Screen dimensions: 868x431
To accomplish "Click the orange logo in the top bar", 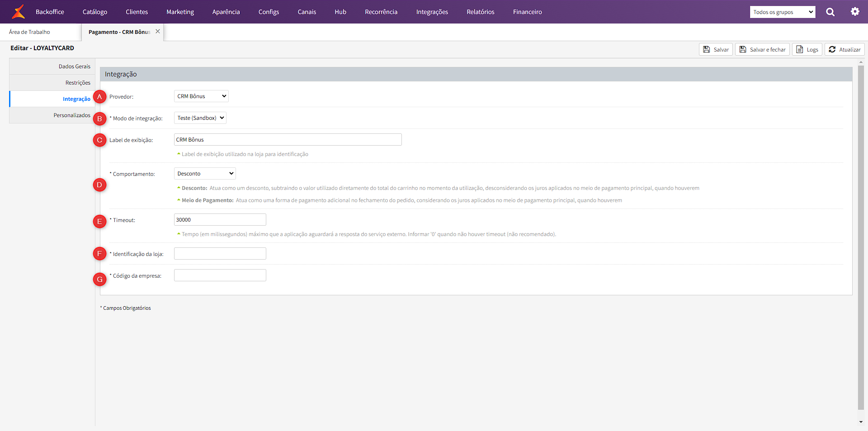I will (x=18, y=12).
